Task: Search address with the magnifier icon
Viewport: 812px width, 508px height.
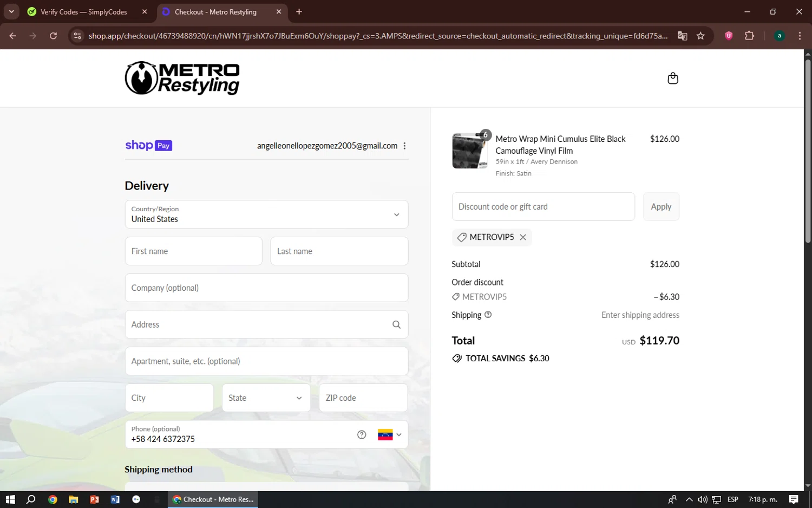Action: click(x=396, y=324)
